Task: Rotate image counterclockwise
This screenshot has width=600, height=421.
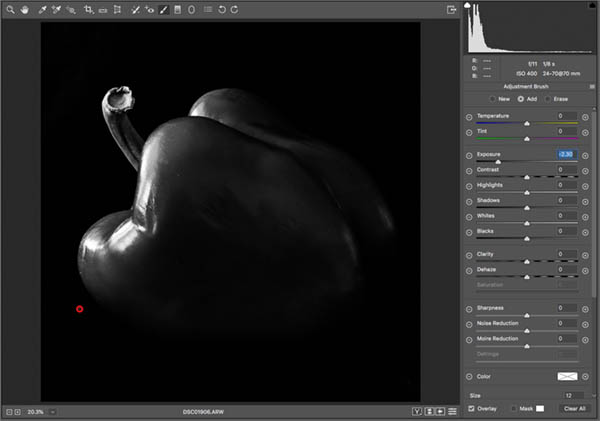Action: 221,9
